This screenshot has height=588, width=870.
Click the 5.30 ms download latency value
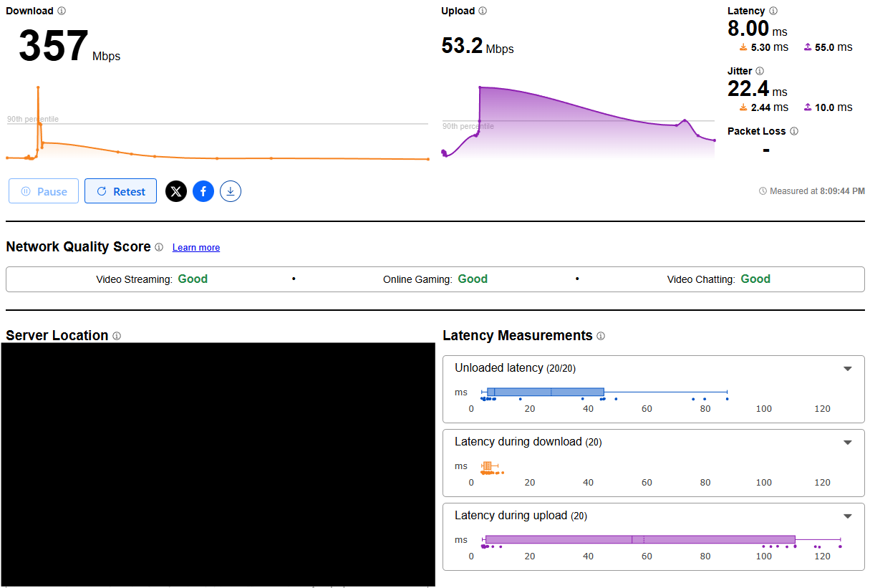tap(764, 47)
